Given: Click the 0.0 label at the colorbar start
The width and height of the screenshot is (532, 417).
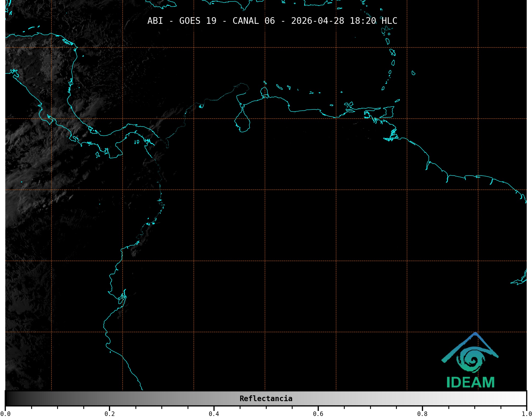Looking at the screenshot, I should click(6, 414).
